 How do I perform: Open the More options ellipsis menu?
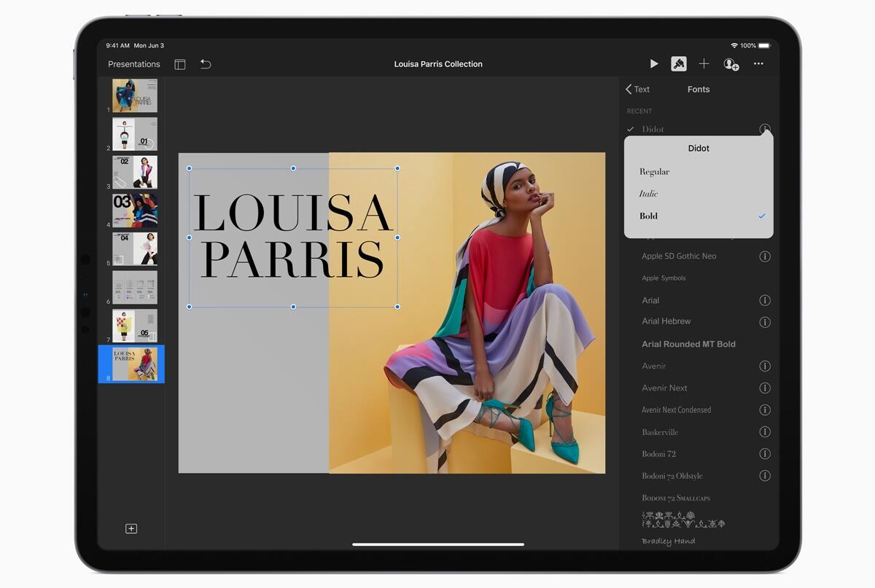click(758, 64)
